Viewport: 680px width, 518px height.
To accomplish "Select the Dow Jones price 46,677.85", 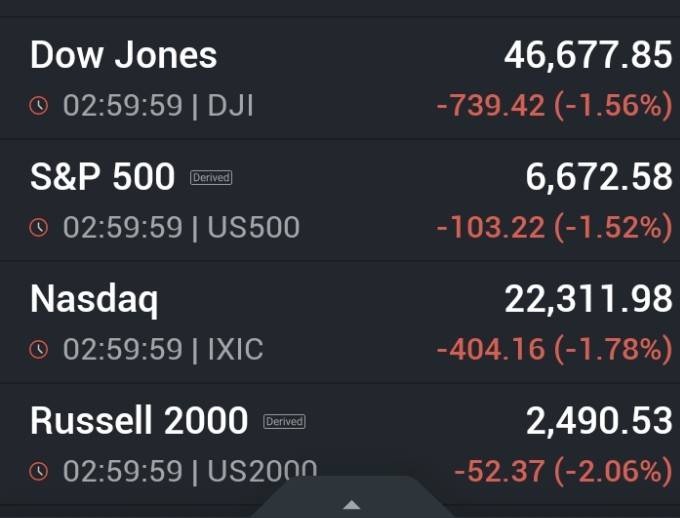I will [x=588, y=56].
